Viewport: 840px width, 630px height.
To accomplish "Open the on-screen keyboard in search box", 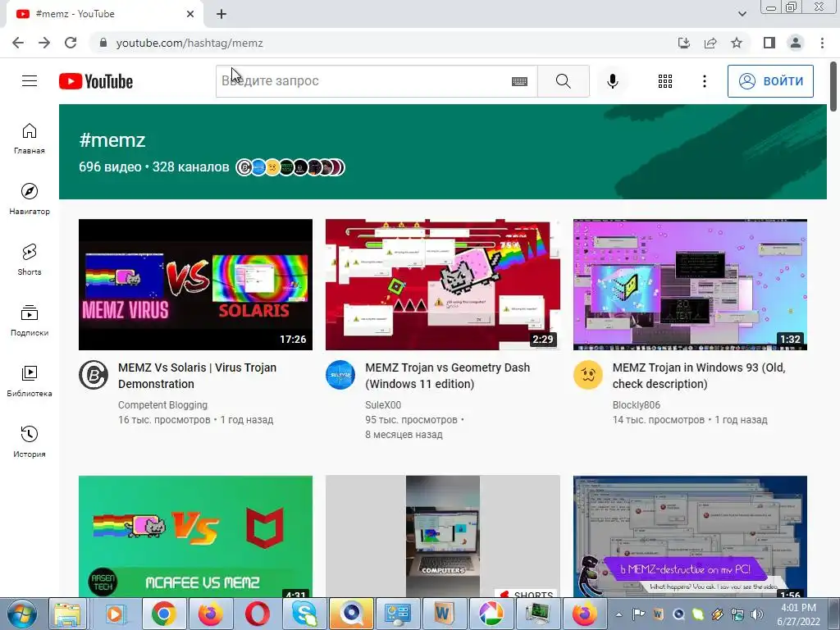I will pyautogui.click(x=519, y=81).
